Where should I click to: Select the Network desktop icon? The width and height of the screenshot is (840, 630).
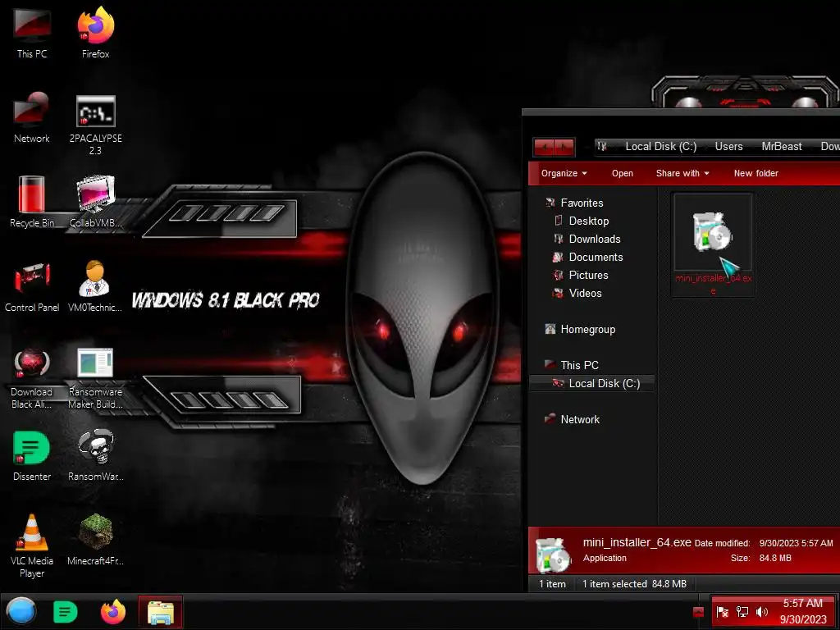[32, 116]
